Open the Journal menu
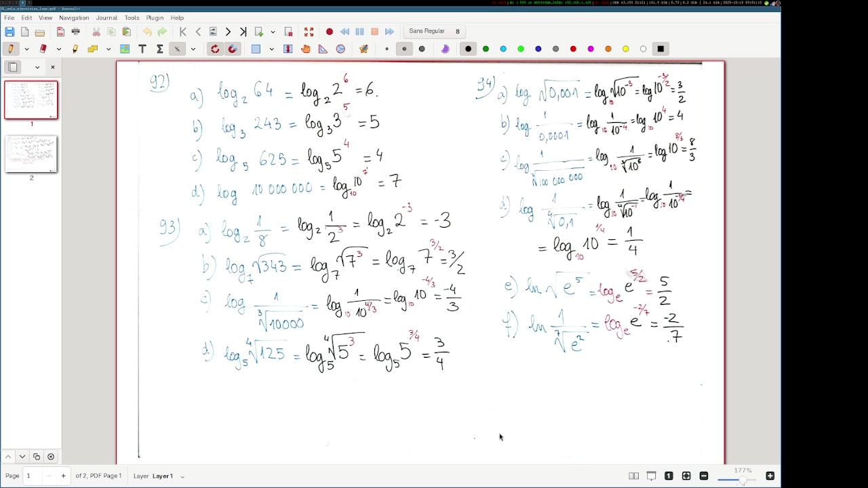Viewport: 868px width, 488px height. pos(106,18)
